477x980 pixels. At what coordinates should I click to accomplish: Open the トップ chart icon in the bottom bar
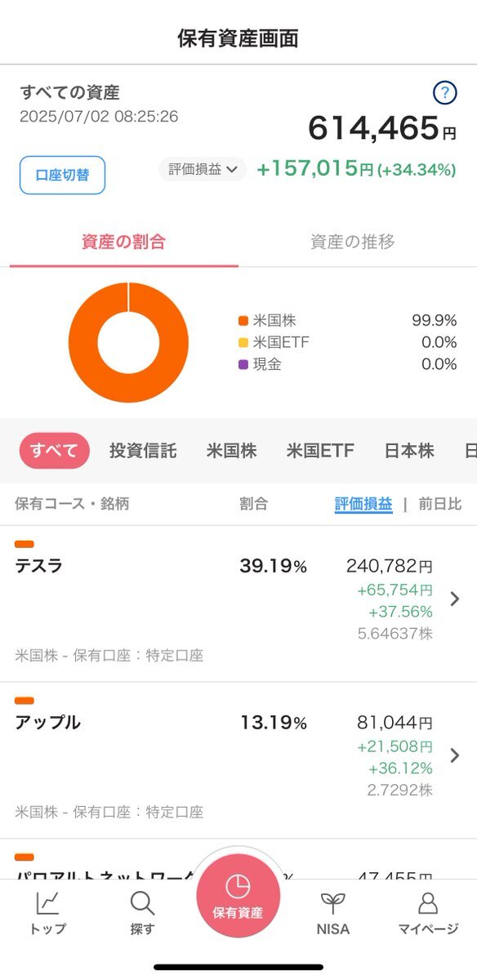[x=47, y=903]
